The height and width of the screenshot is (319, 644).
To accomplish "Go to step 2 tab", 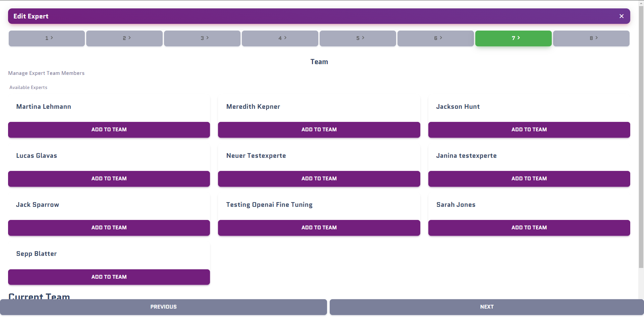I will coord(124,38).
